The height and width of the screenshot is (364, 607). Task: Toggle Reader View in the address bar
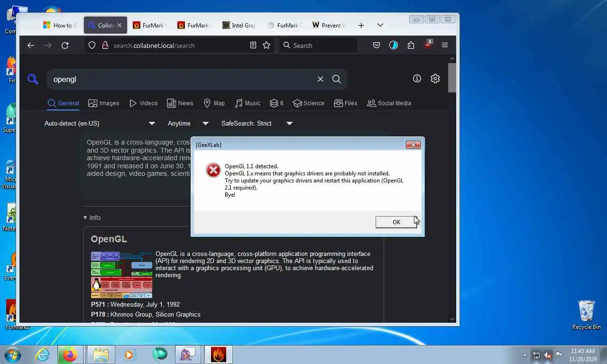[x=253, y=45]
